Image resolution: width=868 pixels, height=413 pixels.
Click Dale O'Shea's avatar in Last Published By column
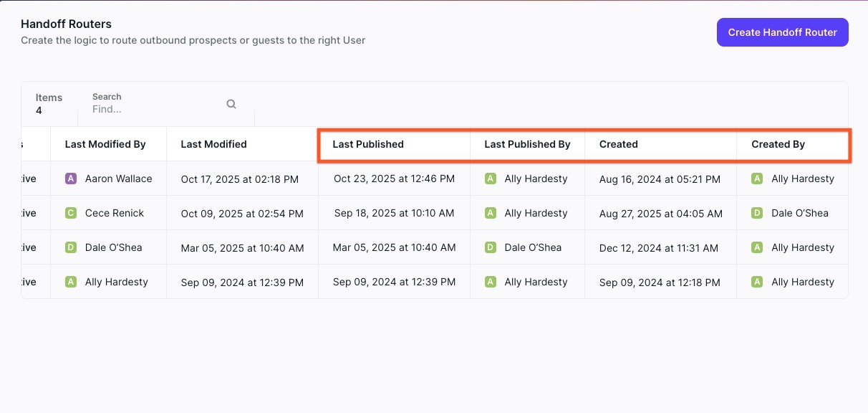tap(491, 247)
